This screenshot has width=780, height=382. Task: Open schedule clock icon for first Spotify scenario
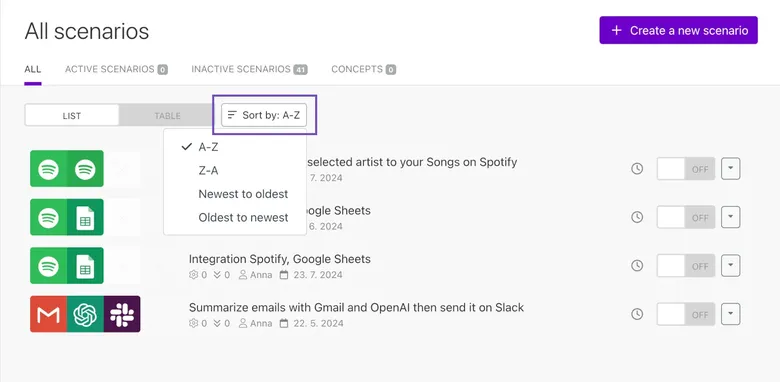click(637, 169)
